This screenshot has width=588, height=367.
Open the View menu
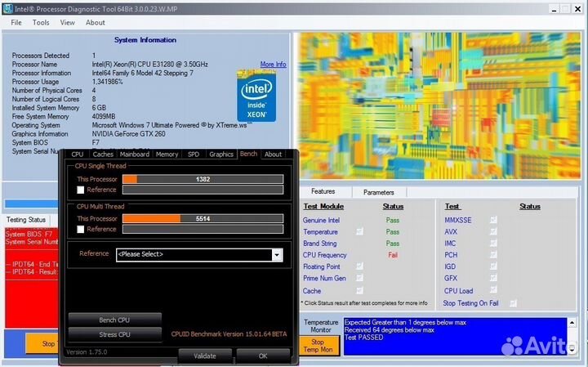(68, 23)
